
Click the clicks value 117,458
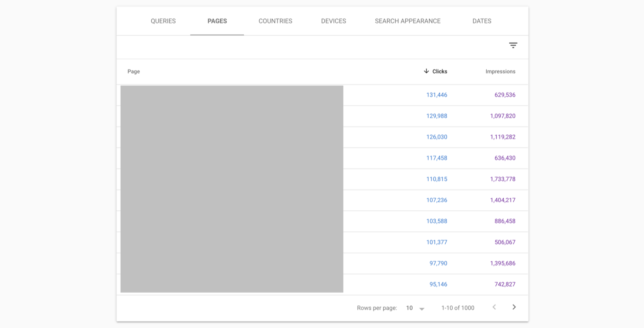tap(437, 158)
